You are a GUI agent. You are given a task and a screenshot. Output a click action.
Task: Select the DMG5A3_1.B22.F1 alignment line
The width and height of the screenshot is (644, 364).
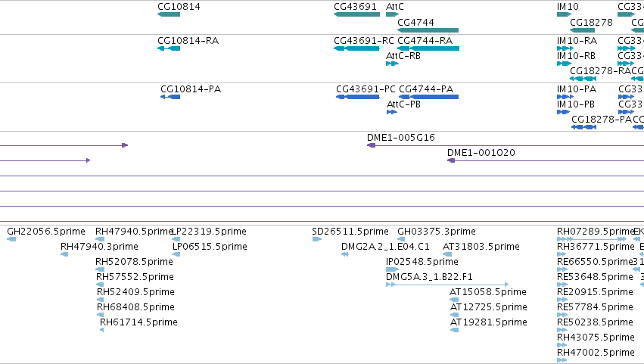[x=448, y=285]
